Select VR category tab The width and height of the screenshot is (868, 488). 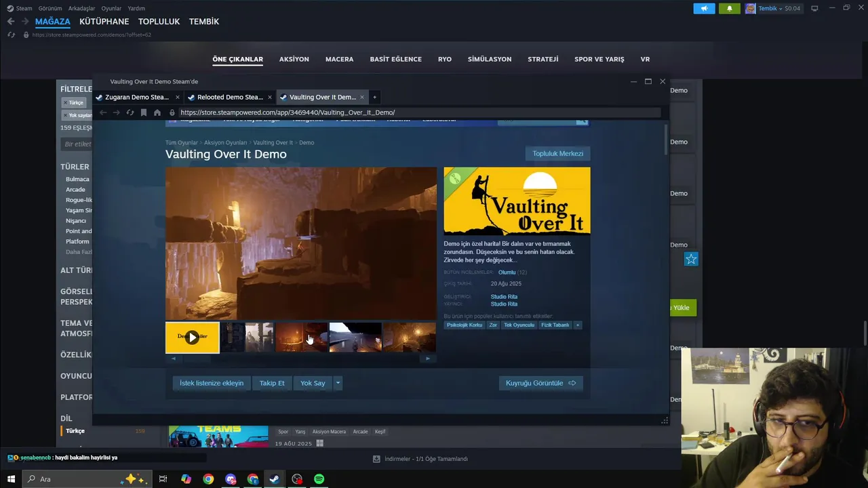(645, 59)
